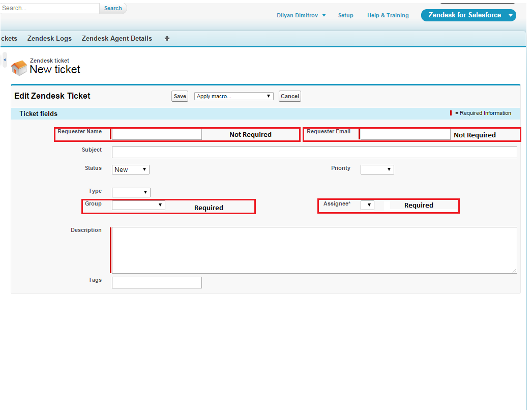Open the Zendesk for Salesforce app menu

[468, 15]
